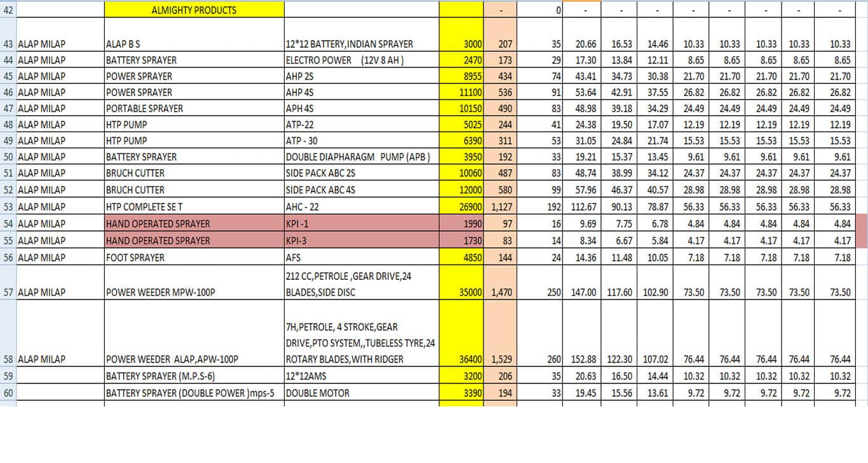Select value cell 192 in row 53
This screenshot has height=463, width=868.
539,207
